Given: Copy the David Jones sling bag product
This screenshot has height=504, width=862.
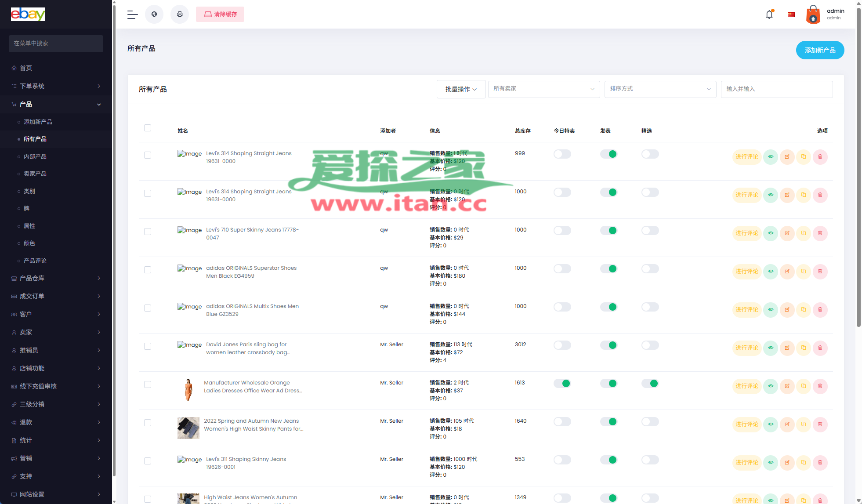Looking at the screenshot, I should [x=804, y=348].
